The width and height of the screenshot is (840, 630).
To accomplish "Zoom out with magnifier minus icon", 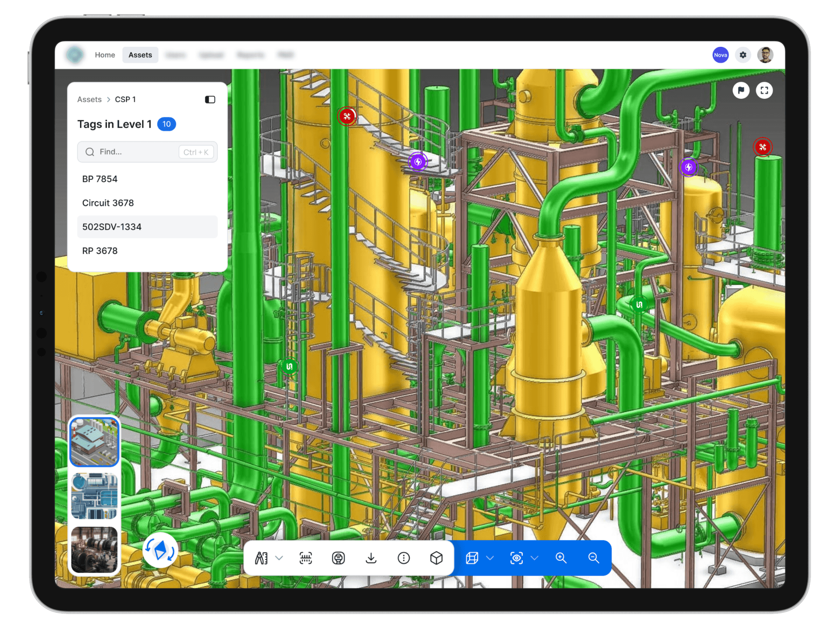I will click(594, 558).
